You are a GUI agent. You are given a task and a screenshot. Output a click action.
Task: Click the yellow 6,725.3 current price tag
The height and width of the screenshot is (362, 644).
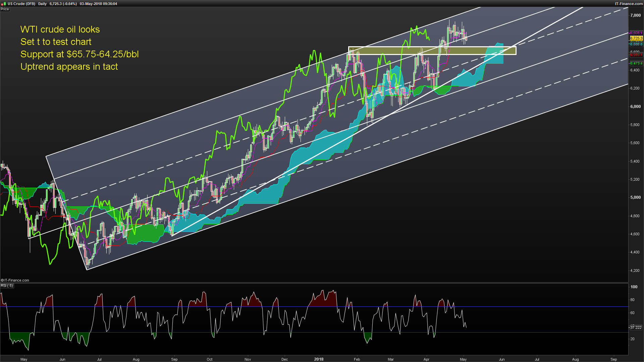pos(636,38)
